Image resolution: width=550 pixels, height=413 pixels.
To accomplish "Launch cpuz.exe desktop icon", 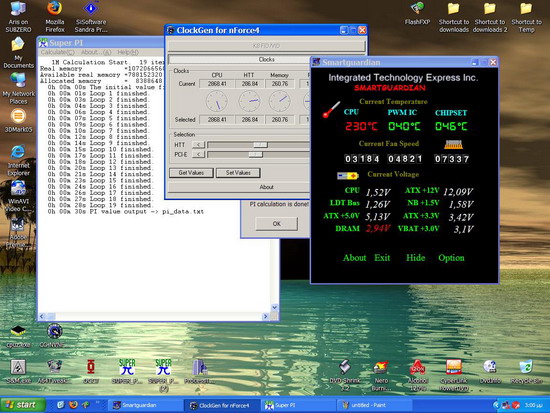I will point(18,336).
